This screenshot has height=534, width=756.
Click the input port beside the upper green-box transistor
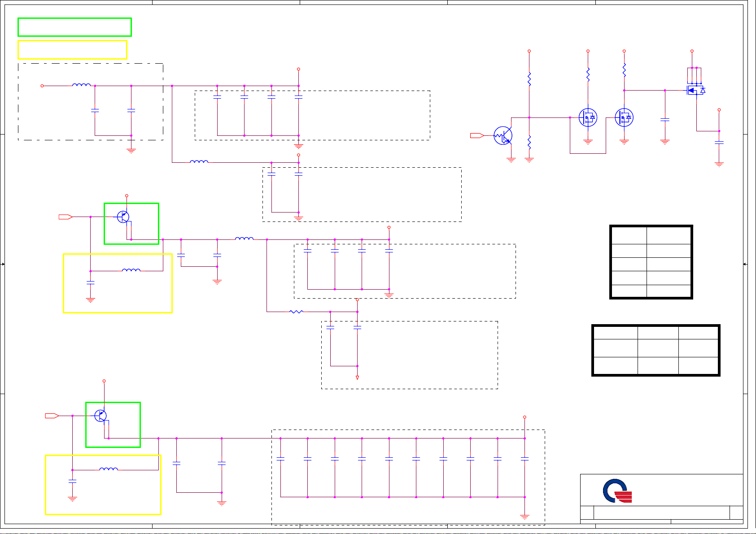pos(66,217)
